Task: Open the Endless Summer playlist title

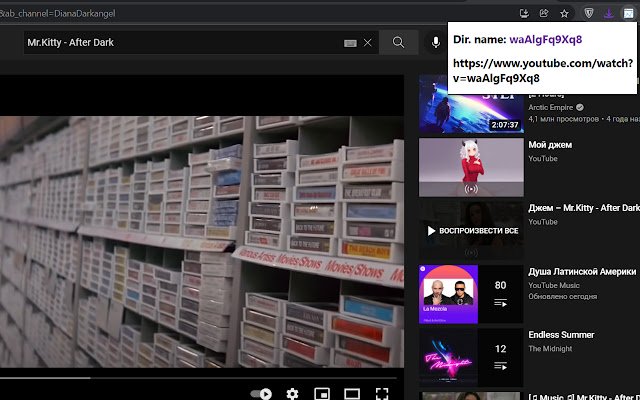Action: (561, 335)
